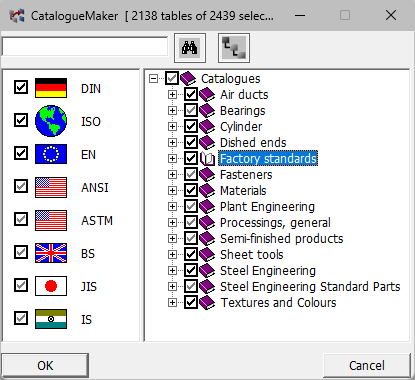
Task: Expand the Plant Engineering node
Action: point(172,207)
